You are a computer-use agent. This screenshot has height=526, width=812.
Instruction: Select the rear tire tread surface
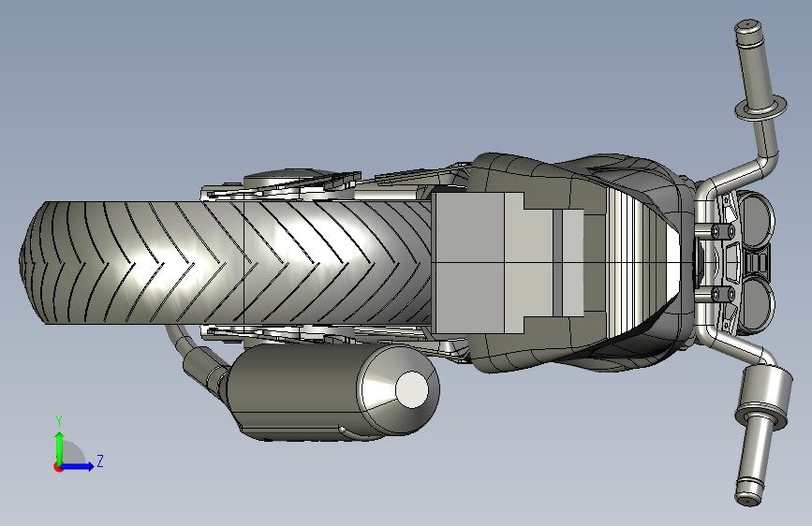pyautogui.click(x=226, y=262)
